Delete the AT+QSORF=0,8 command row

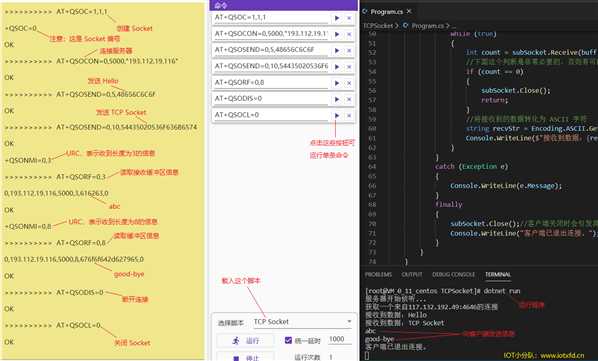(x=349, y=83)
